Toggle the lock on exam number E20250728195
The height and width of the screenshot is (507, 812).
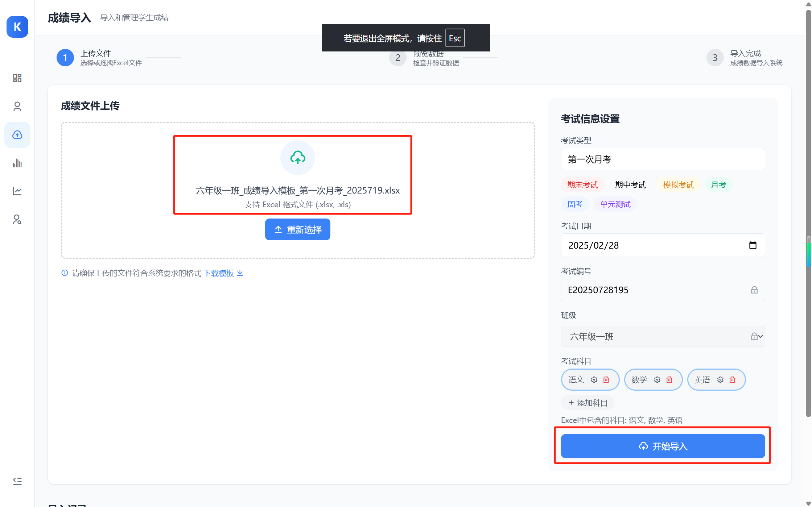pos(754,290)
